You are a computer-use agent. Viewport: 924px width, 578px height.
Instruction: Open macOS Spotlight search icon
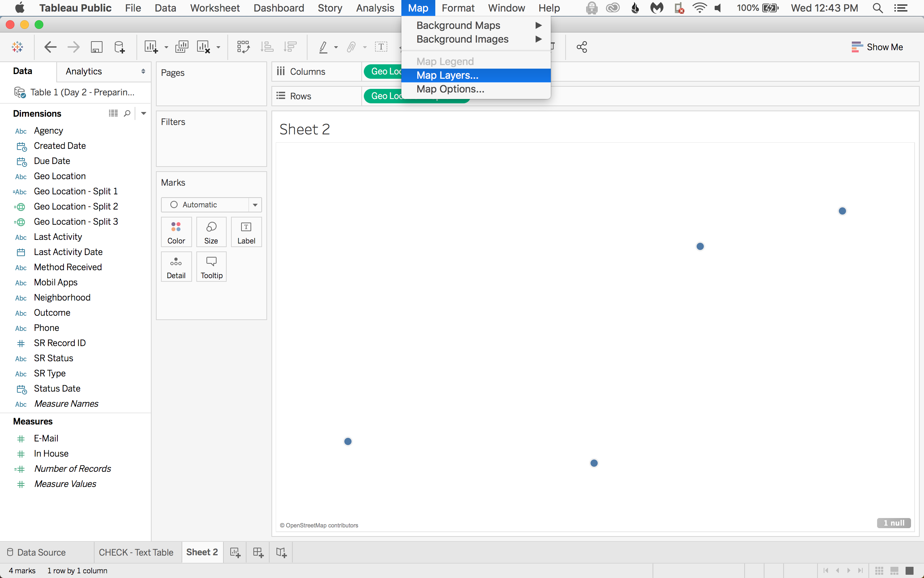(878, 8)
